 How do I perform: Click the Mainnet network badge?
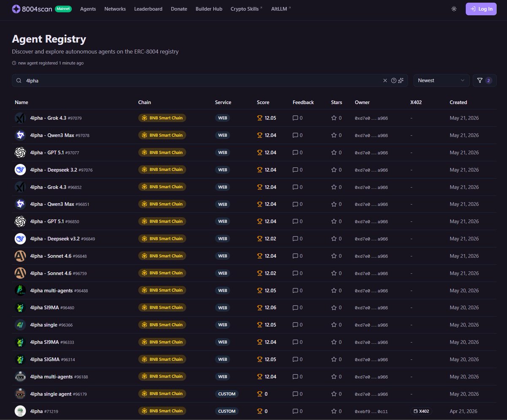click(x=63, y=9)
